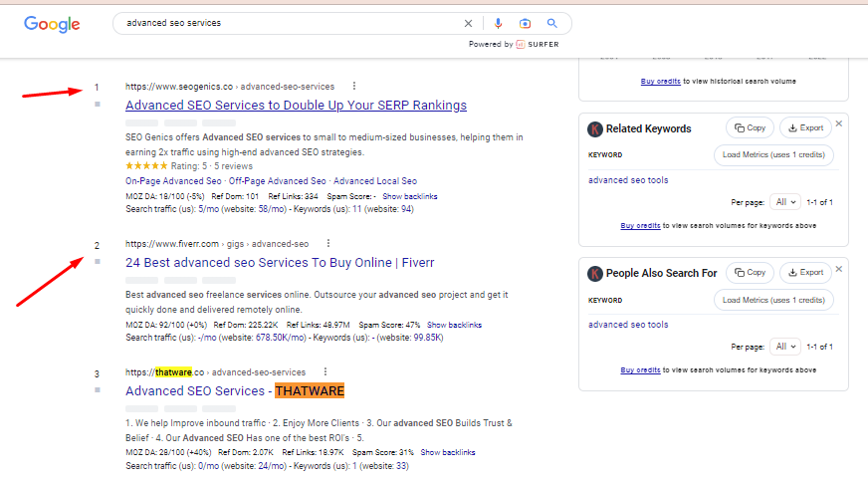868x483 pixels.
Task: Submit search with magnifier icon
Action: [551, 23]
